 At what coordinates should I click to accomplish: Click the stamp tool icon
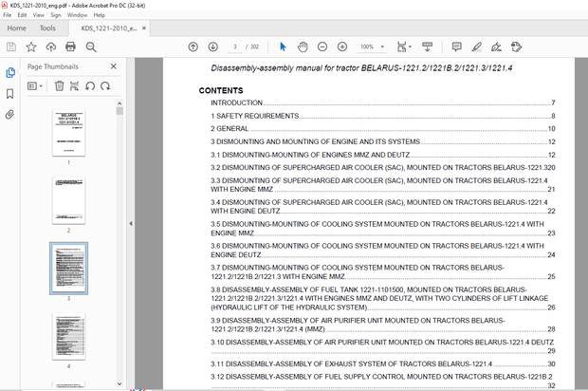pyautogui.click(x=516, y=47)
